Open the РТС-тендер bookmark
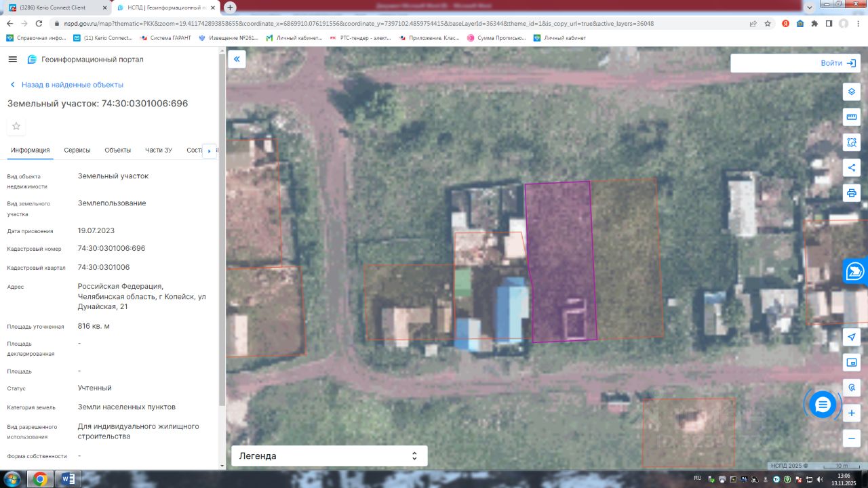This screenshot has width=868, height=488. click(x=360, y=38)
